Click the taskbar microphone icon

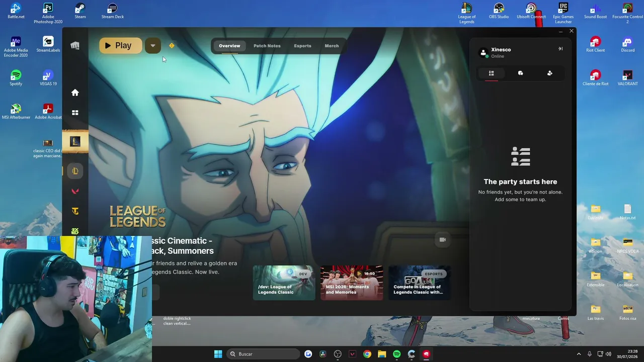pos(589,354)
